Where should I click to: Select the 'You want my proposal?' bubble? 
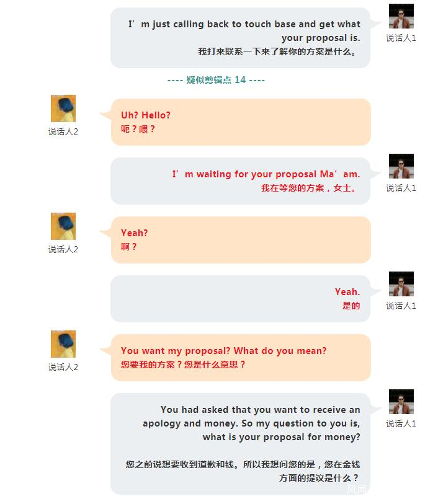tap(241, 358)
